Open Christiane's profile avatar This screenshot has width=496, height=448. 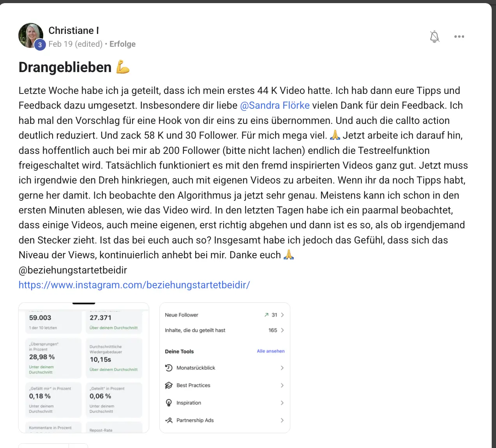coord(31,35)
